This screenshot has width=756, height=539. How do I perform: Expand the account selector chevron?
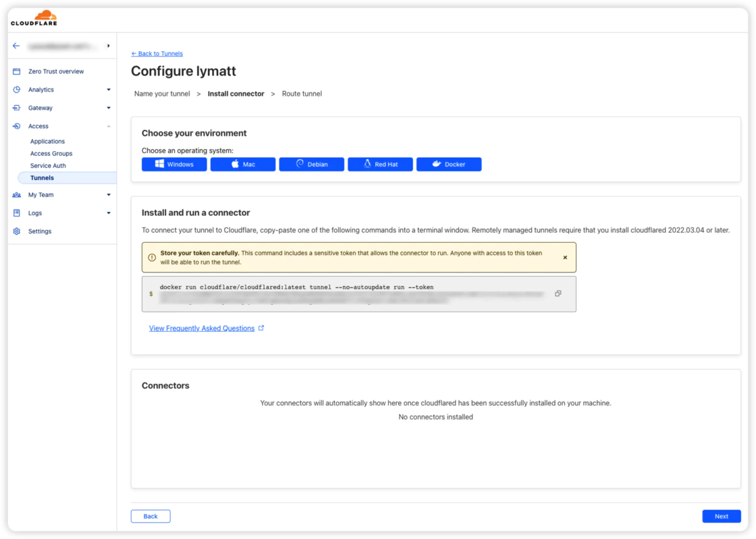point(109,46)
